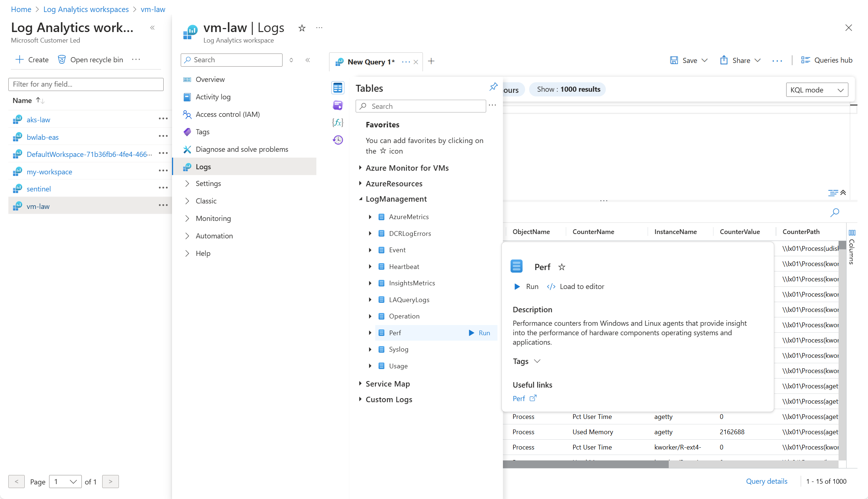Favorite the vm-law Logs page
This screenshot has height=499, width=868.
coord(302,28)
